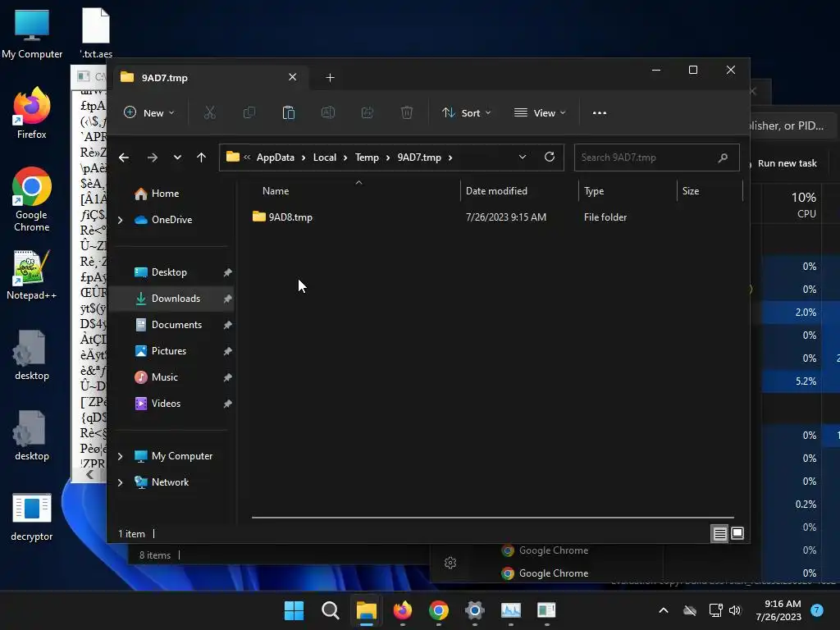
Task: Close the 9AD7.tmp tab
Action: click(x=293, y=77)
